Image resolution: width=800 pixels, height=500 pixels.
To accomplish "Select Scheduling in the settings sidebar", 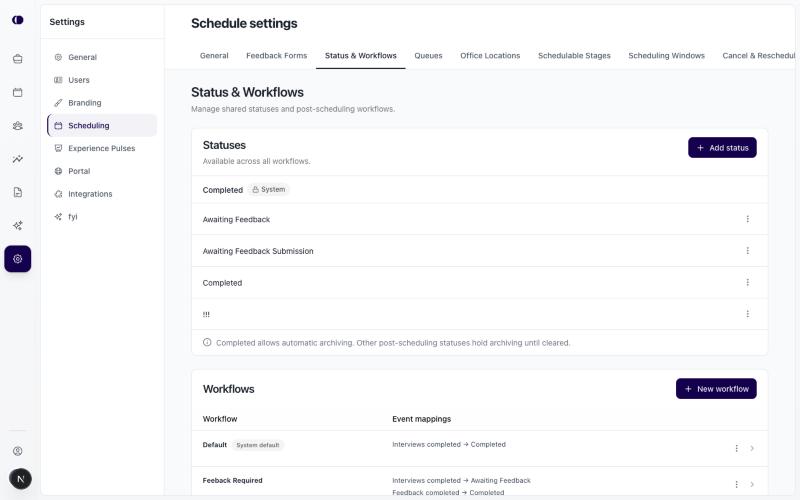I will point(102,126).
